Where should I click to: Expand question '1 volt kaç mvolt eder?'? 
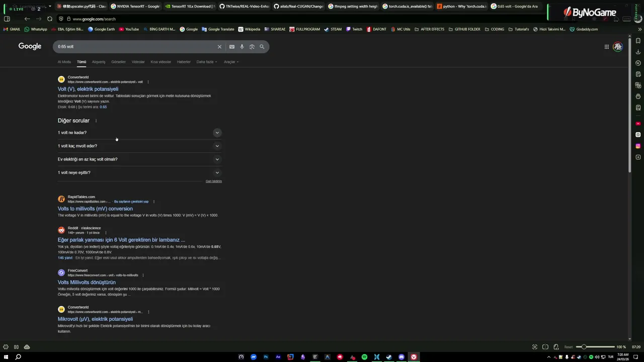[140, 146]
